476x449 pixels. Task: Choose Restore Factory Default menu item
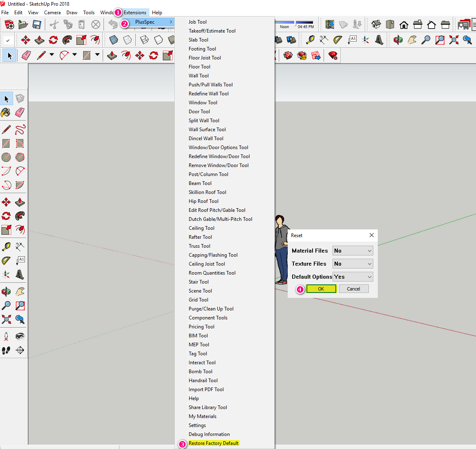click(213, 443)
